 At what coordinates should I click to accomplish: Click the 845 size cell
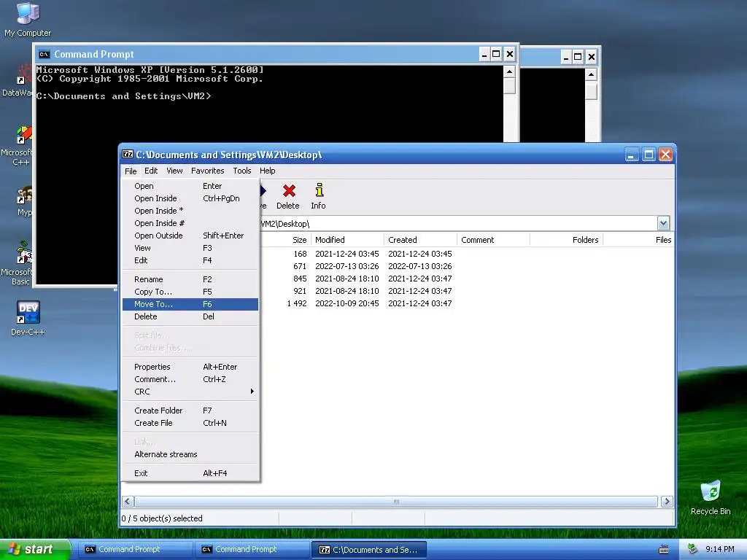coord(300,279)
